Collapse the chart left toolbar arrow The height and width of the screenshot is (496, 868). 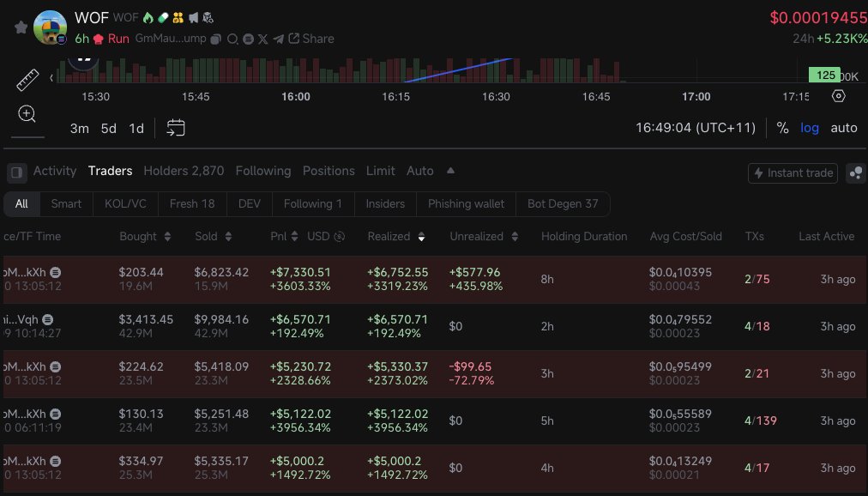click(51, 77)
